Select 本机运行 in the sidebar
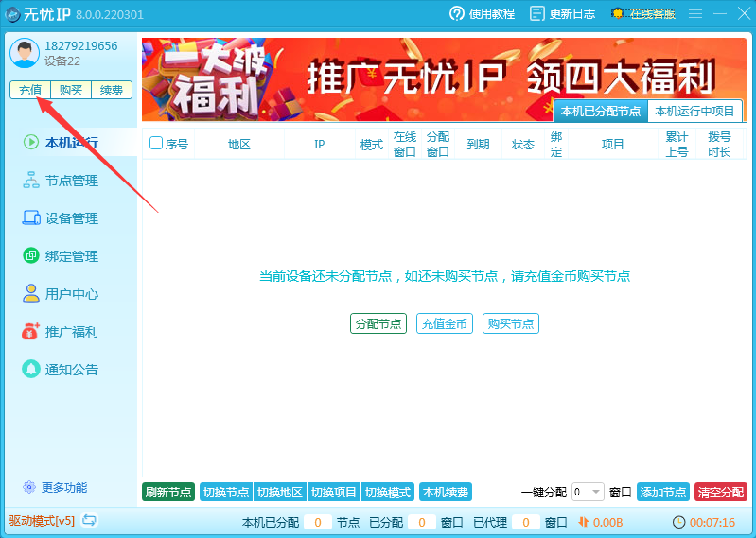This screenshot has height=538, width=756. point(71,142)
